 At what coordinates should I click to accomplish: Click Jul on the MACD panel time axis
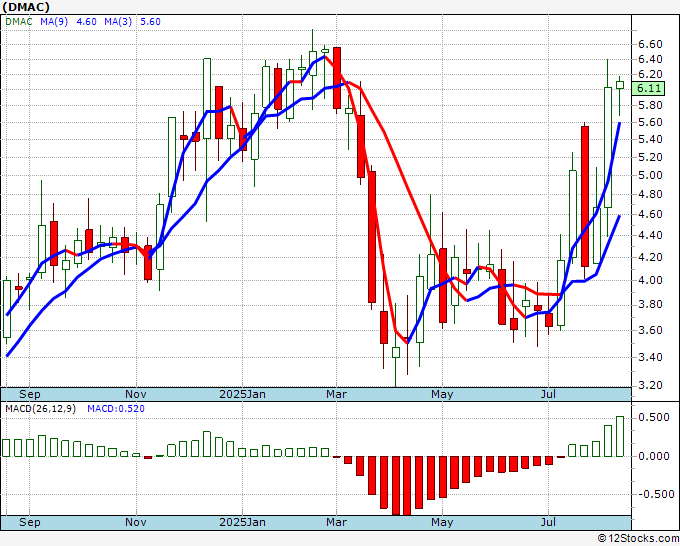pos(548,522)
